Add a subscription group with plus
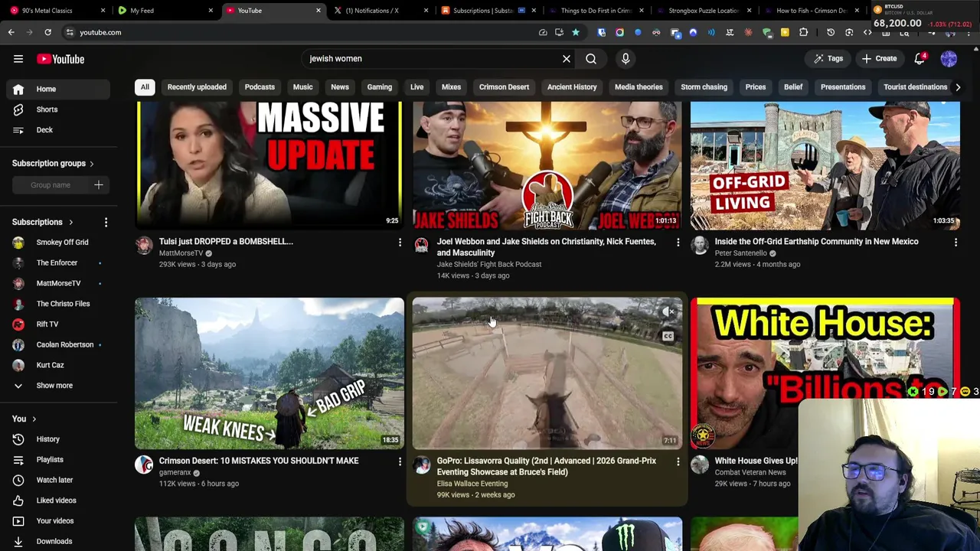 tap(98, 185)
